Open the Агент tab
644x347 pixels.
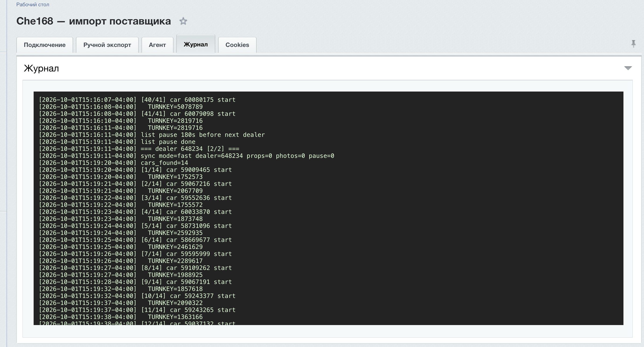tap(157, 45)
